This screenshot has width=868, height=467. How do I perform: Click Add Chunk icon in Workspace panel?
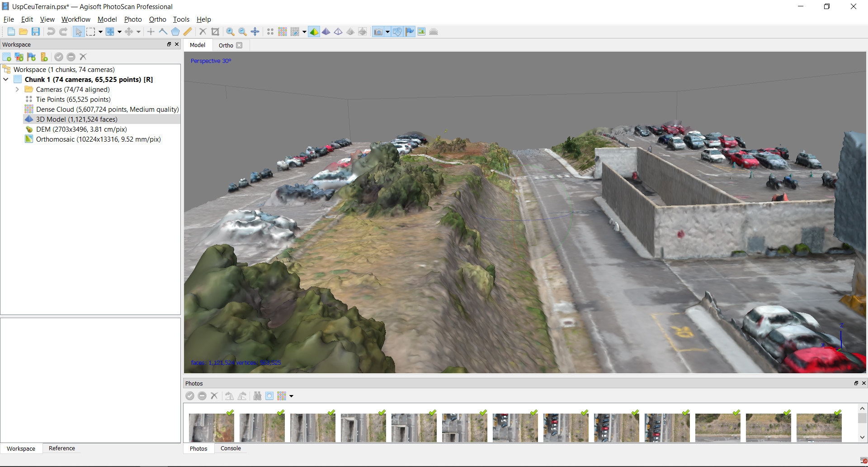point(7,57)
